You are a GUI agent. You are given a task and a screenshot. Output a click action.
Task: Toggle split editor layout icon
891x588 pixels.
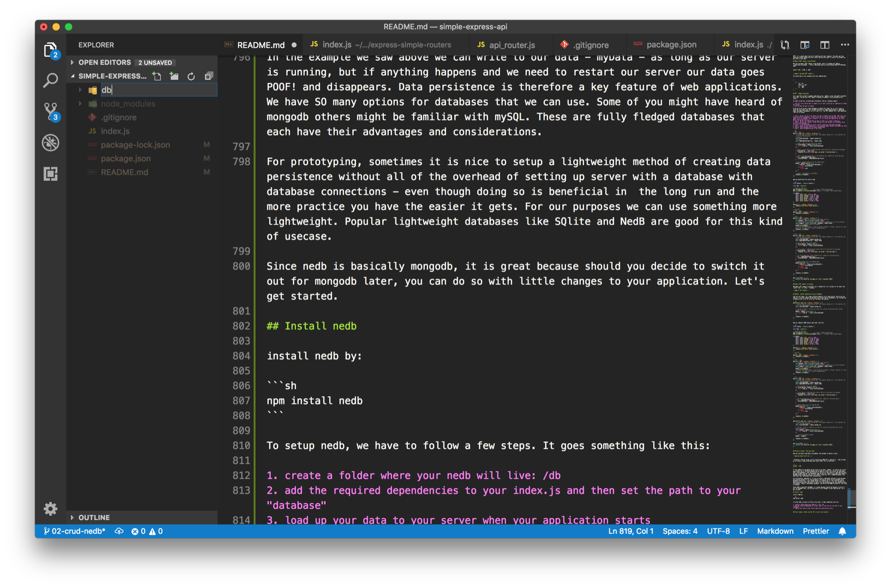coord(825,45)
